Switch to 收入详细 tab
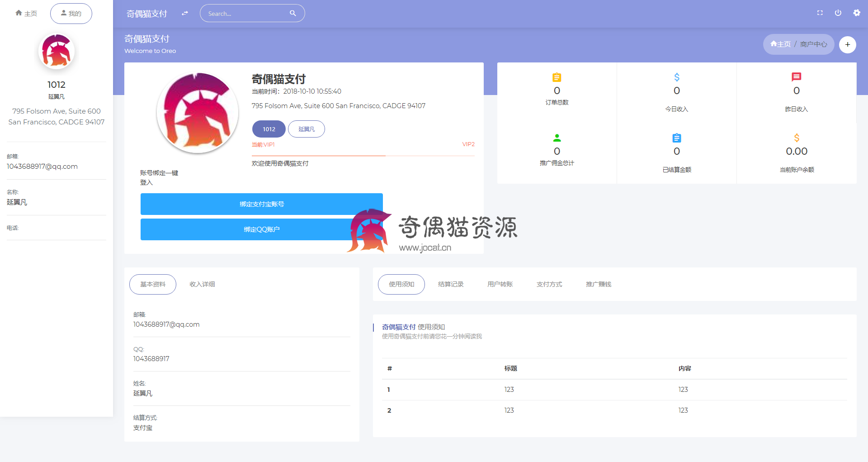Image resolution: width=868 pixels, height=462 pixels. (x=202, y=284)
